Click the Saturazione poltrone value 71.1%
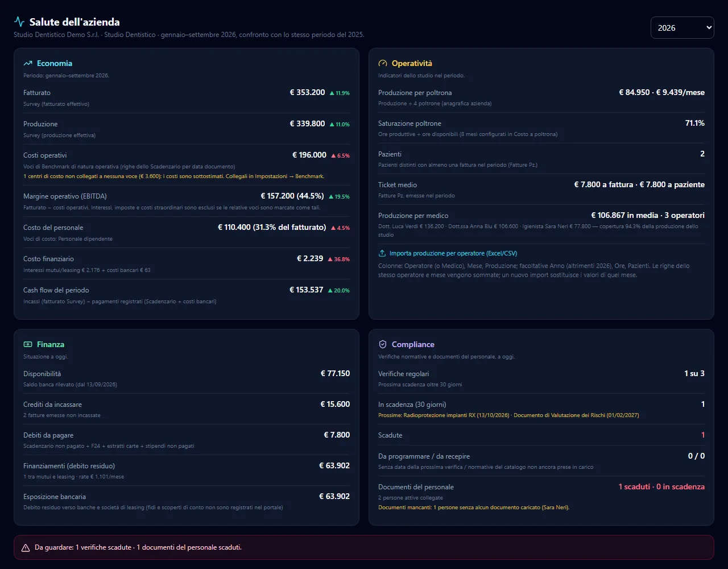Image resolution: width=728 pixels, height=569 pixels. coord(695,123)
